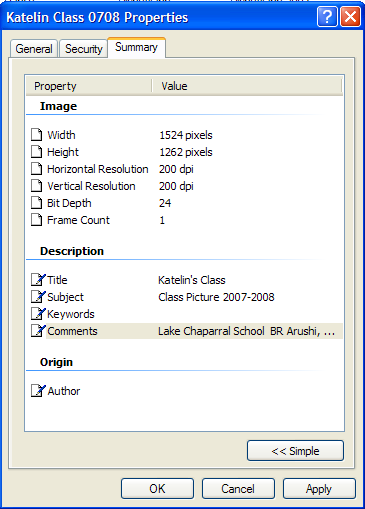
Task: Click the Apply button
Action: tap(319, 489)
